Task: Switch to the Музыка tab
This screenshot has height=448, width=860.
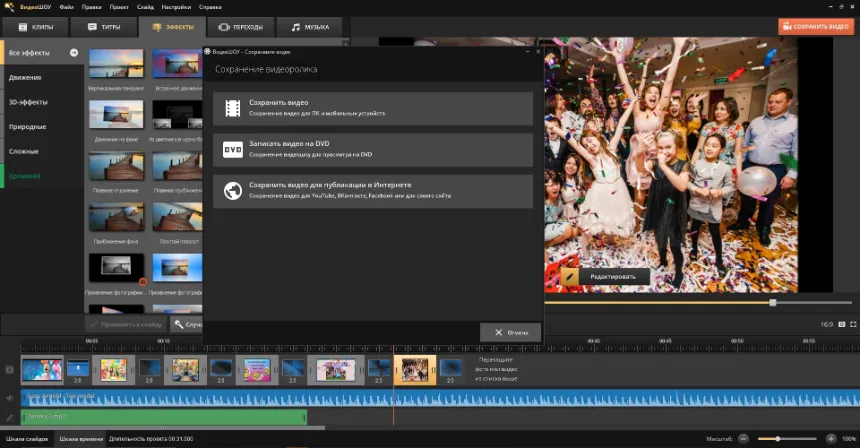Action: point(309,27)
